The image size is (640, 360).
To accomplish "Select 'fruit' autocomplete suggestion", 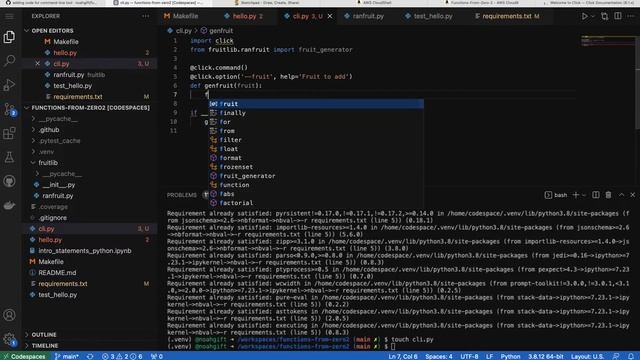I will pyautogui.click(x=316, y=104).
